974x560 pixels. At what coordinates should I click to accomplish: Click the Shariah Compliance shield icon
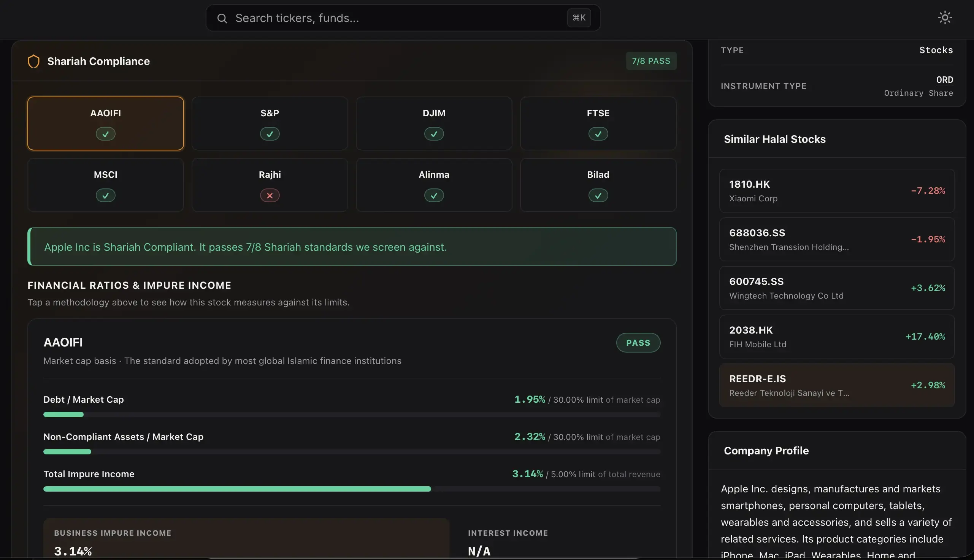[33, 61]
